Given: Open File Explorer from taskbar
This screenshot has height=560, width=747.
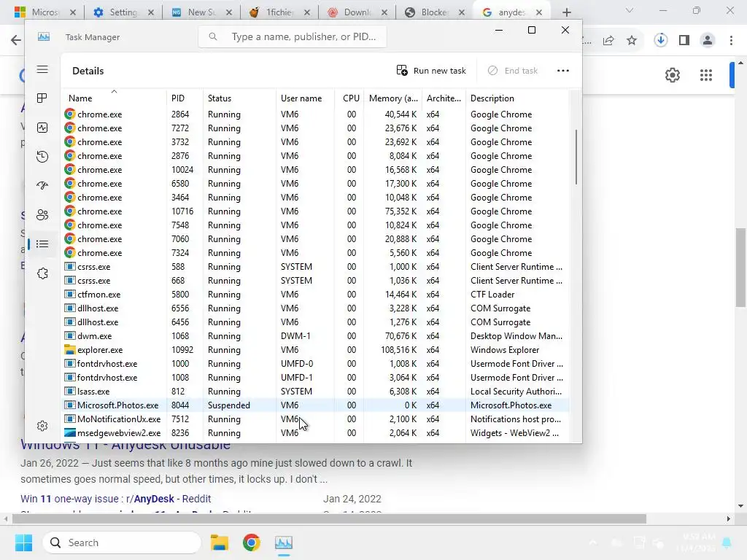Looking at the screenshot, I should 220,542.
